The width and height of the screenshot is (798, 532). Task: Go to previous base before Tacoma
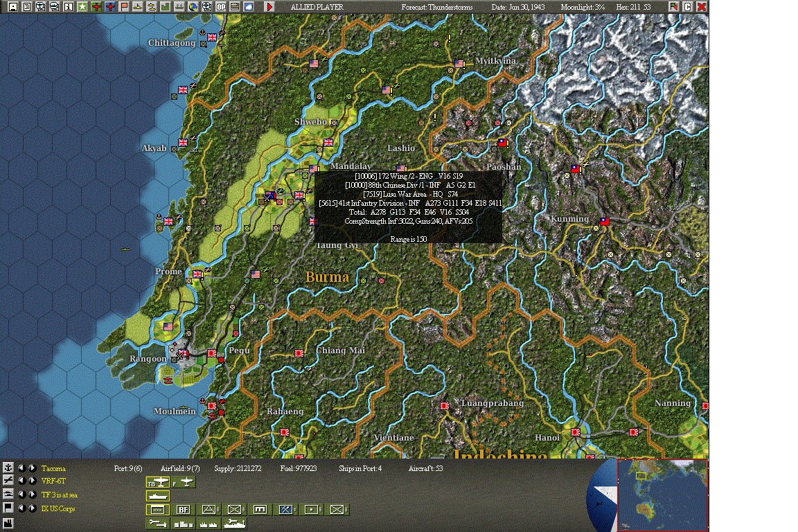click(21, 468)
